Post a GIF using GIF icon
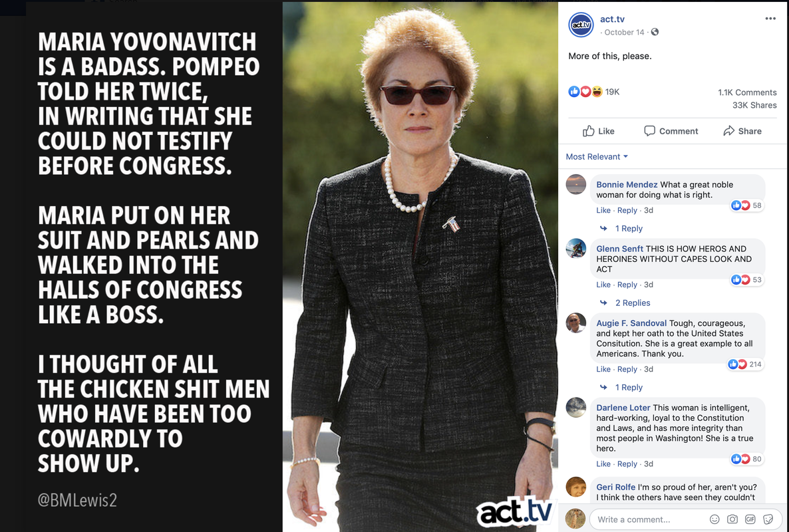 pos(750,519)
